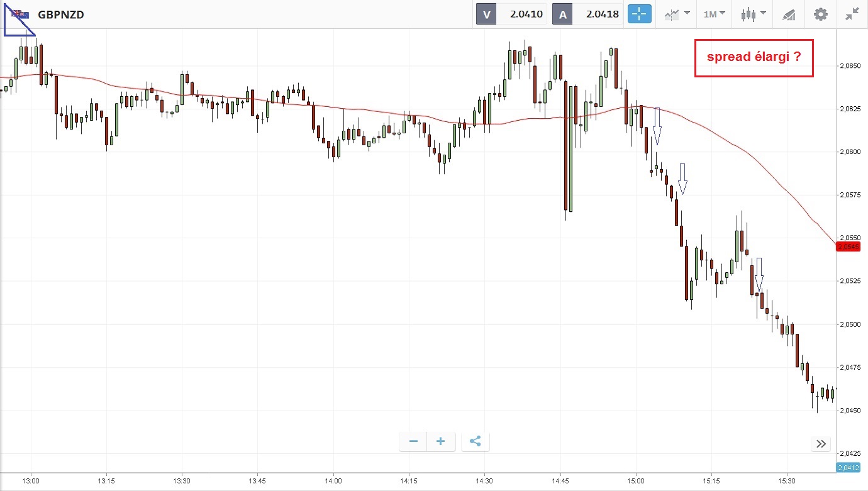Image resolution: width=868 pixels, height=491 pixels.
Task: Open the 1M timeframe dropdown
Action: 714,14
